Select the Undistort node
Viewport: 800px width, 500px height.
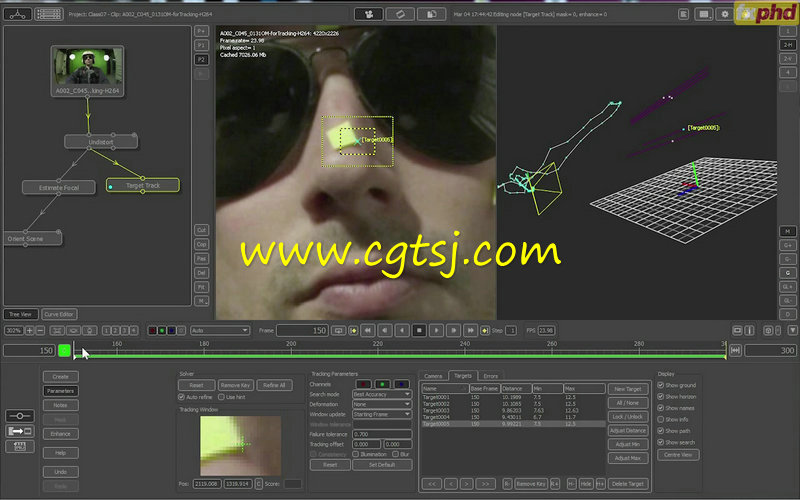tap(101, 142)
